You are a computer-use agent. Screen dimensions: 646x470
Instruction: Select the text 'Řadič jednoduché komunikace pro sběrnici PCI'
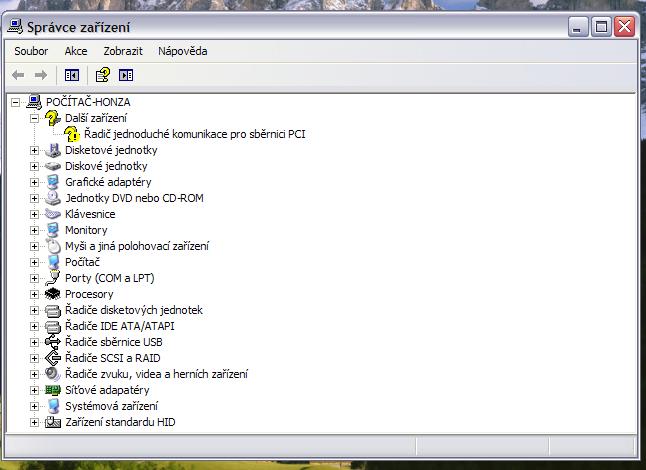point(194,134)
